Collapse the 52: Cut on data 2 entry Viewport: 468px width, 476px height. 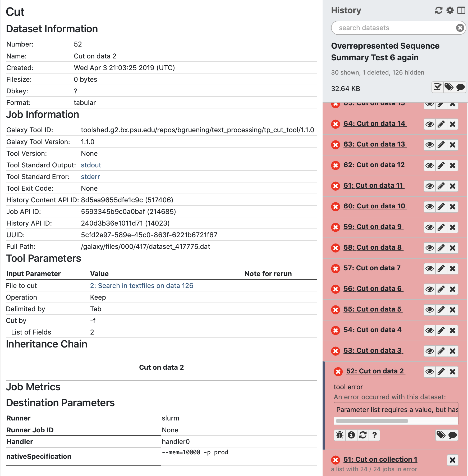pyautogui.click(x=375, y=371)
